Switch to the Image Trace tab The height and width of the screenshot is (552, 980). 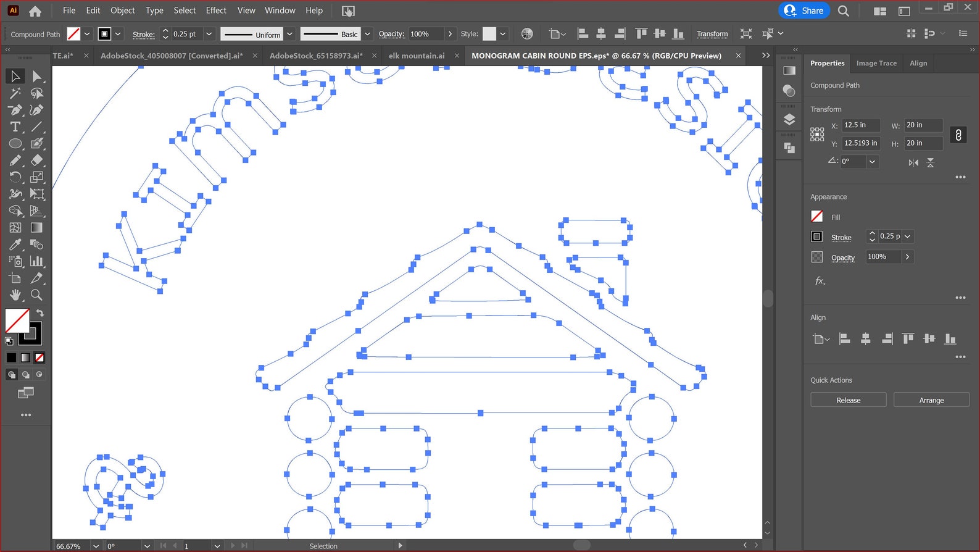click(876, 63)
